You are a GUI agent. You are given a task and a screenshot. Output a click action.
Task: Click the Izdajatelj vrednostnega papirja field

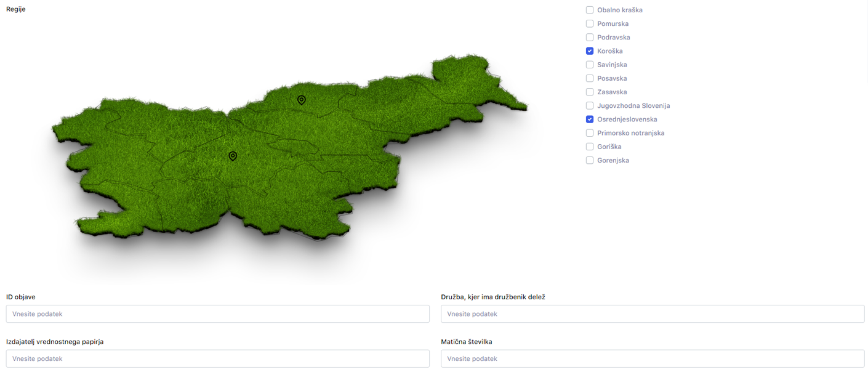[217, 358]
